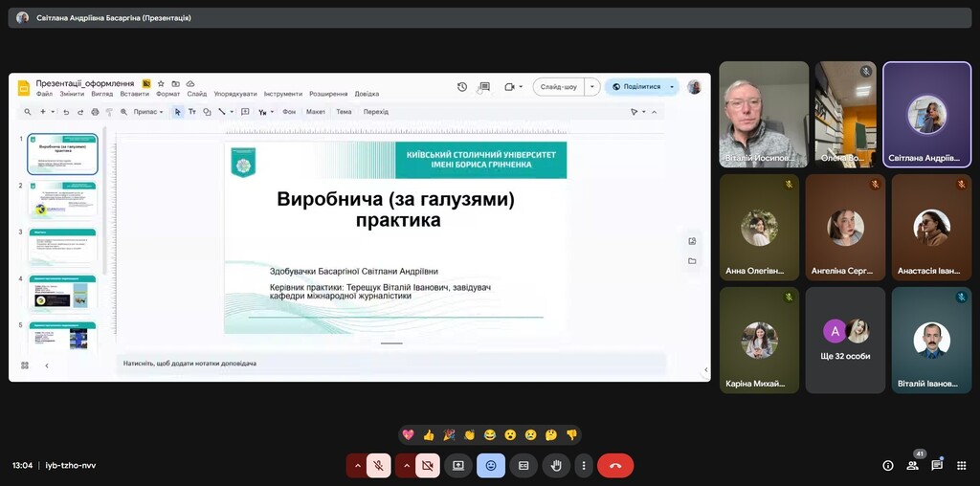Open the Формат menu
This screenshot has height=486, width=980.
point(167,94)
